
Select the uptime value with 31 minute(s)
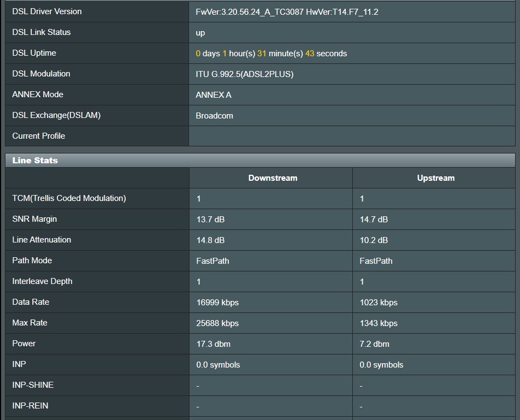(x=271, y=54)
